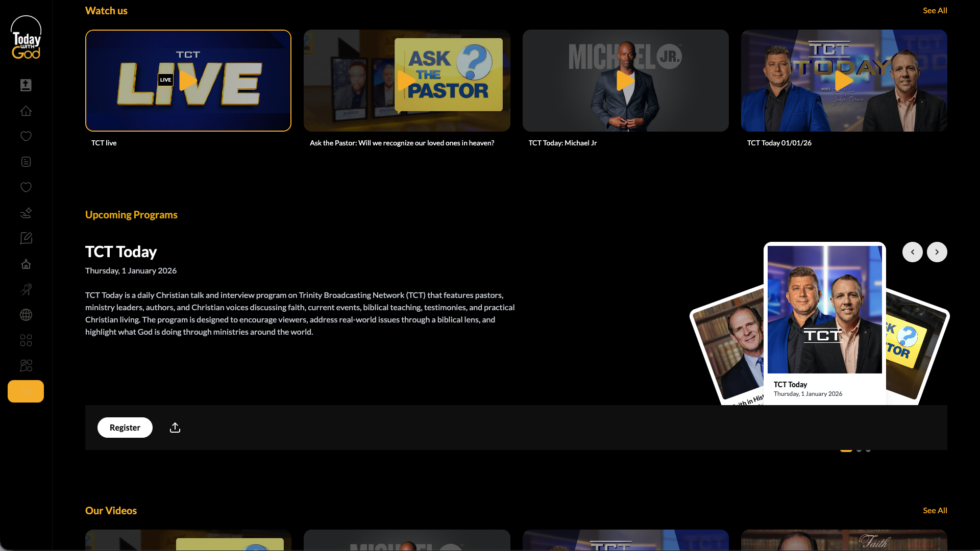Screen dimensions: 980x551
Task: Click the TCT Today program description paragraph
Action: coord(300,313)
